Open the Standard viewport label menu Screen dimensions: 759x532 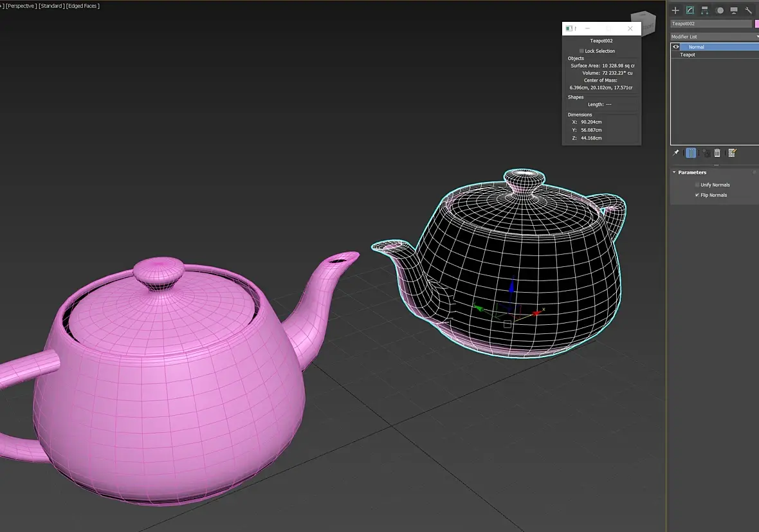point(51,6)
